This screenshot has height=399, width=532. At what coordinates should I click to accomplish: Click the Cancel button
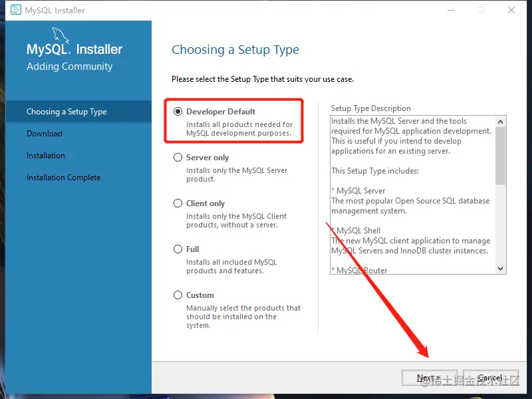(491, 378)
